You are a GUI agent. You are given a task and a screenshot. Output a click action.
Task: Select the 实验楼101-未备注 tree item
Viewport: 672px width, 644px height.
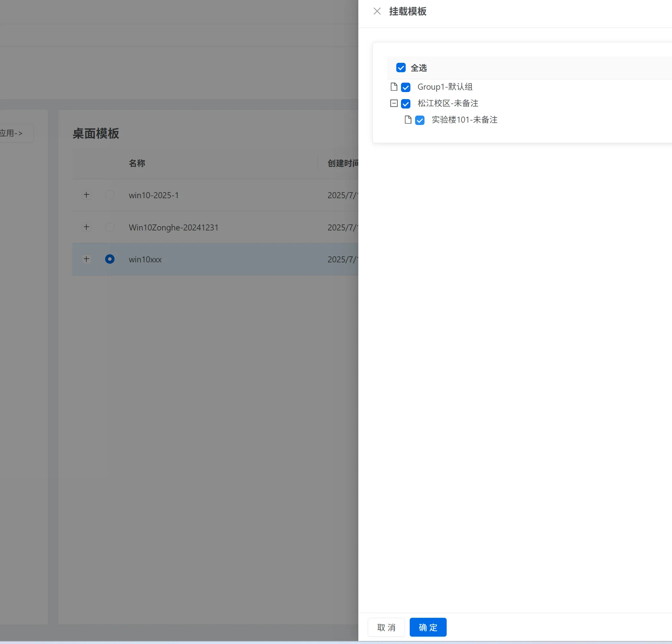click(464, 120)
